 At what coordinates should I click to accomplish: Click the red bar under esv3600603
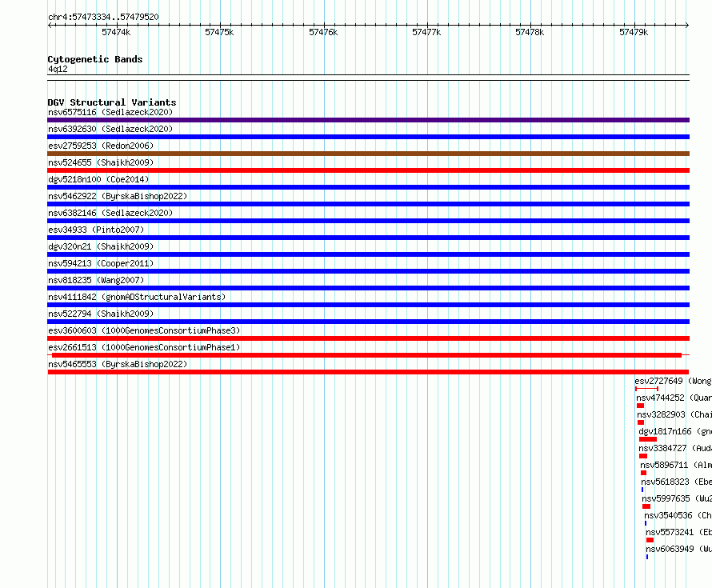tap(368, 338)
